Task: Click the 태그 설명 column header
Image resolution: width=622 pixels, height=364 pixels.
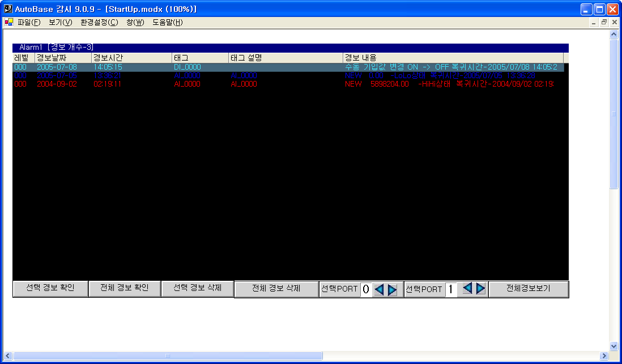Action: 286,58
